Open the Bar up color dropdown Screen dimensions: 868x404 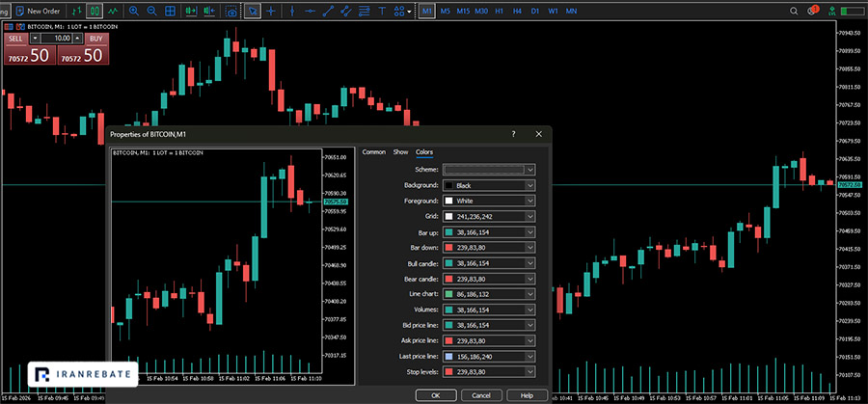(489, 231)
